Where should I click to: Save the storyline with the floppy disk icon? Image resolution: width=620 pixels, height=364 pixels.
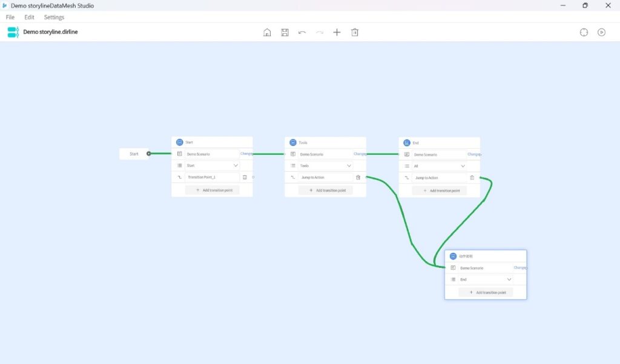(x=285, y=32)
